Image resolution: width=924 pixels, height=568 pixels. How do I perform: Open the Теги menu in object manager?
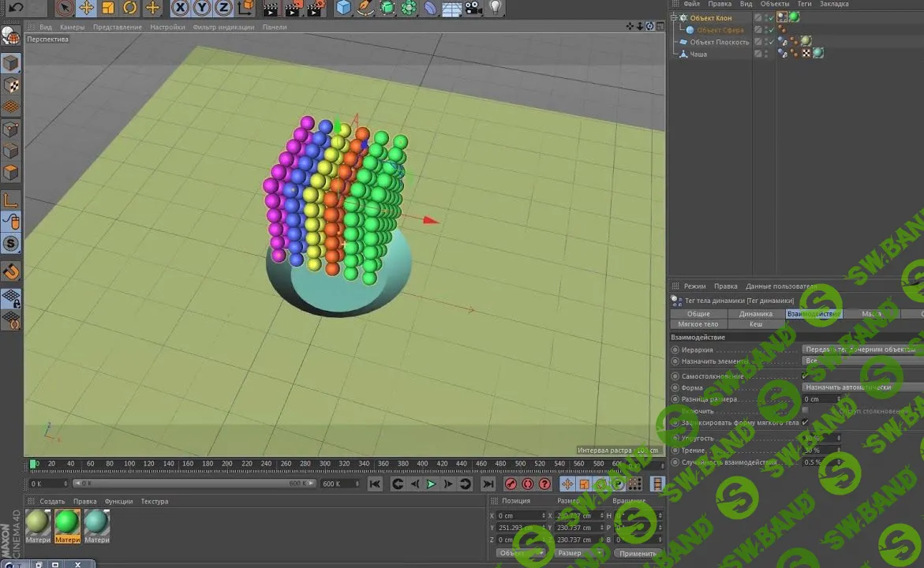click(x=804, y=3)
